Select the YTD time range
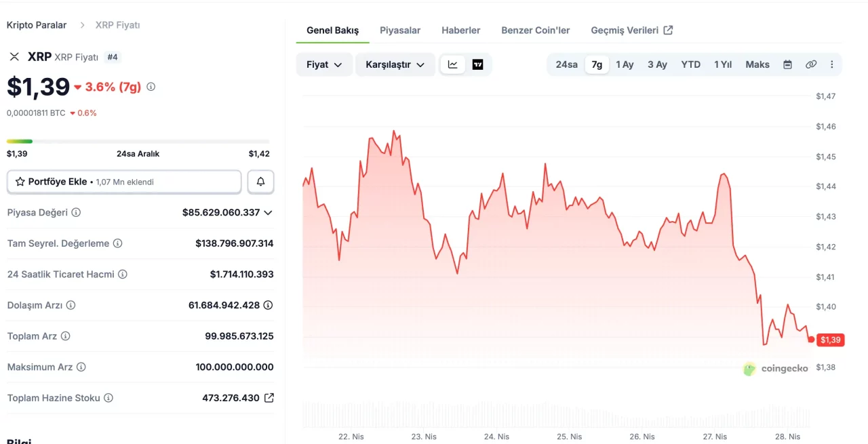868x444 pixels. [x=690, y=64]
